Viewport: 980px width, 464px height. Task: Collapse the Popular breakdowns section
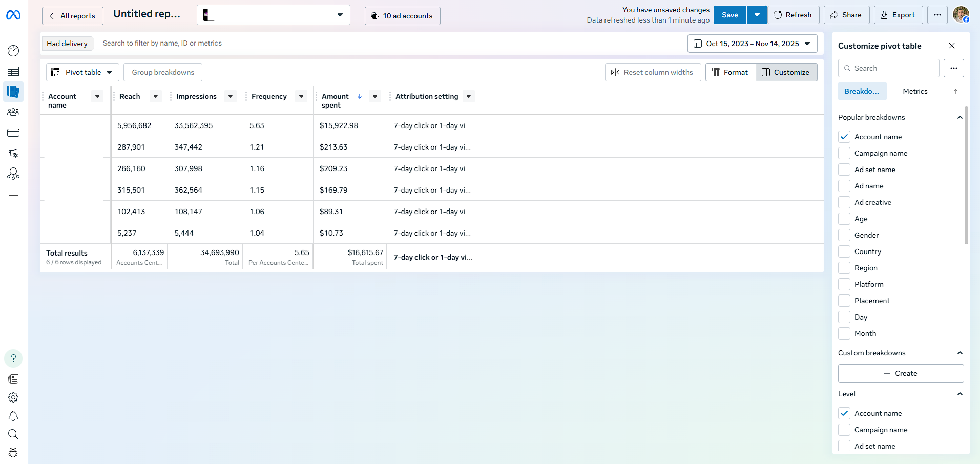tap(960, 117)
